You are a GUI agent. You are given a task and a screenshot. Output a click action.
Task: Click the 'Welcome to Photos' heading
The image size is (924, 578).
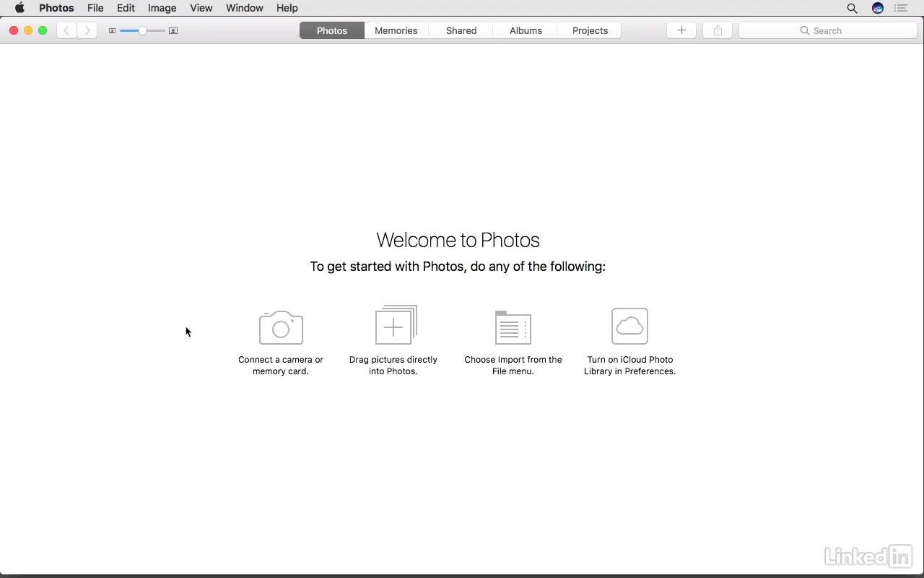458,240
